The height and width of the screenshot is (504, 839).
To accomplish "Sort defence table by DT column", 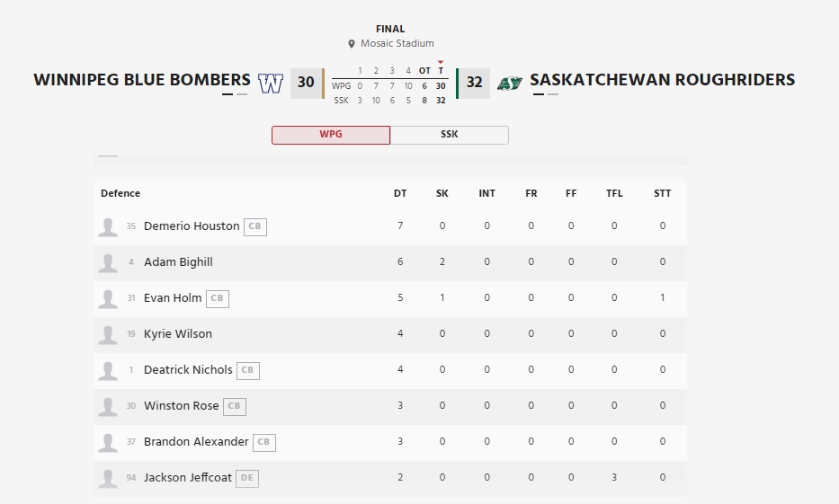I will [400, 193].
